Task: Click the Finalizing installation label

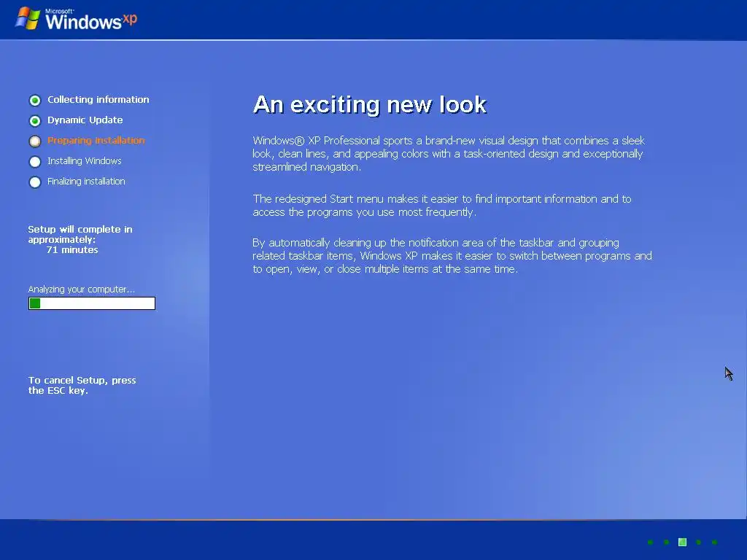Action: point(86,182)
